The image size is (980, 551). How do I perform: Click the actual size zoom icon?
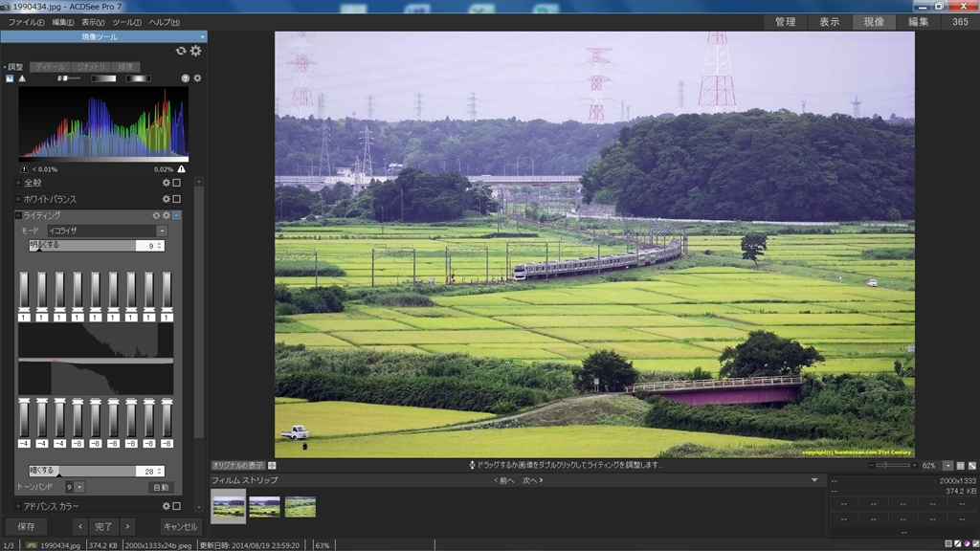tap(961, 466)
